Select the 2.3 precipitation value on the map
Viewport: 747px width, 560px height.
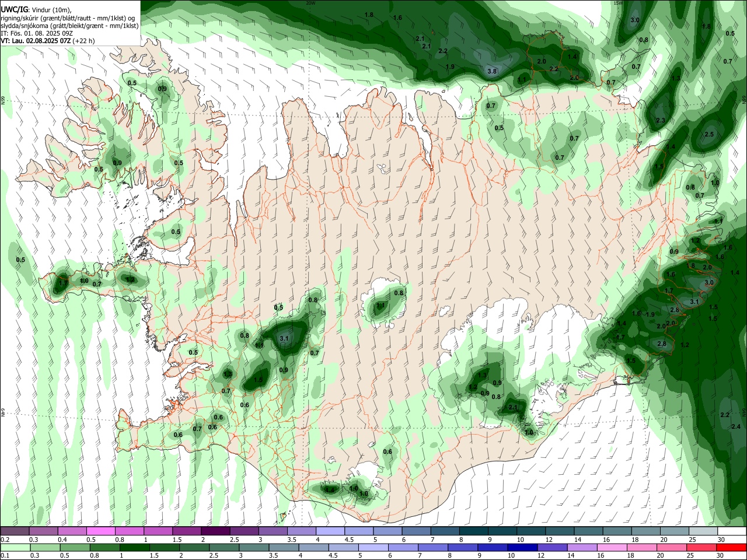661,120
